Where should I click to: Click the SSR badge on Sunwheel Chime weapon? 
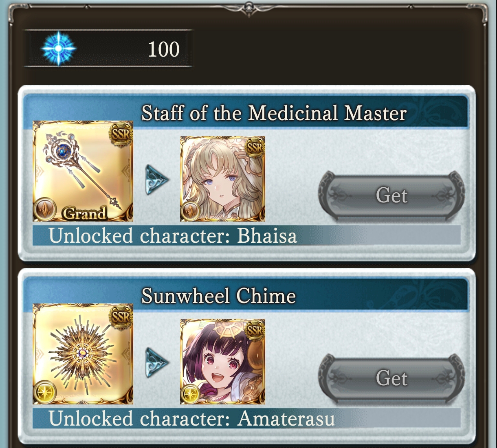pos(121,317)
